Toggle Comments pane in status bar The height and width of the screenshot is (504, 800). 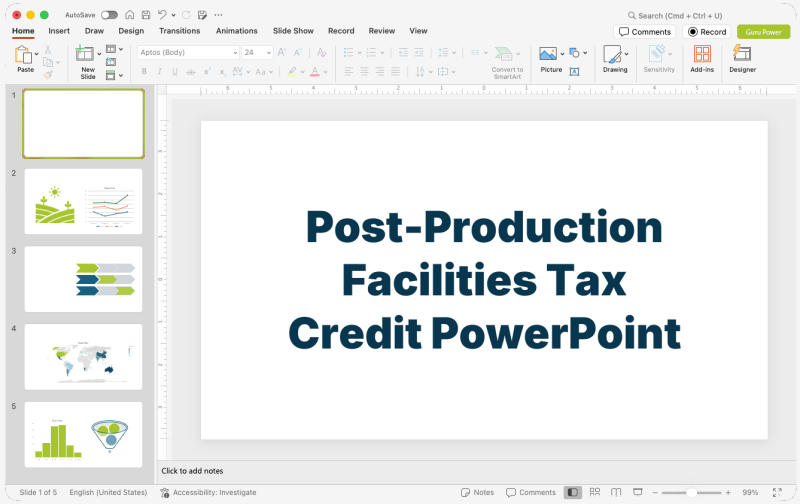(x=531, y=492)
